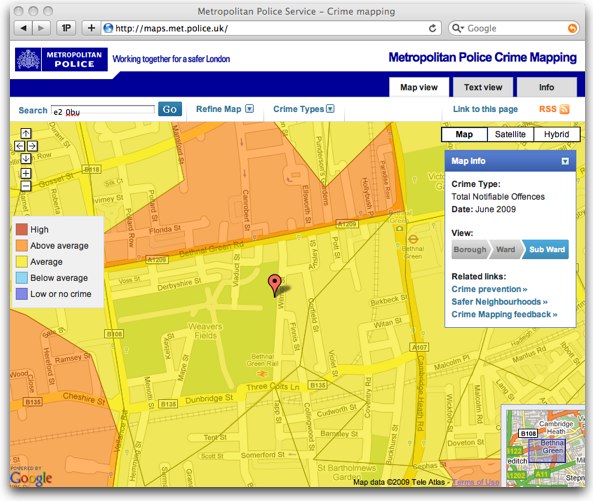The image size is (593, 501).
Task: Open the Safer Neighbourhoods link
Action: coord(499,302)
